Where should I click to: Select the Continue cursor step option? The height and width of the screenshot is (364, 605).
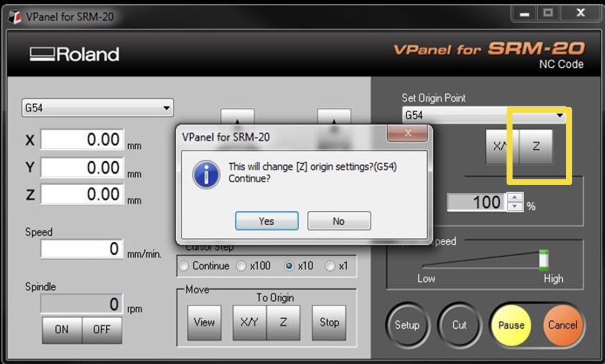(x=204, y=266)
